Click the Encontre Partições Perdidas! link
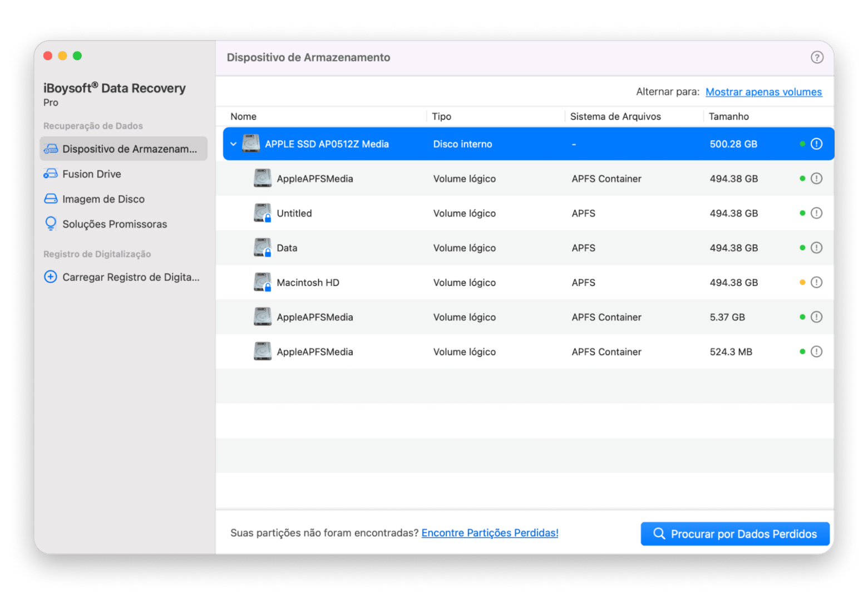This screenshot has width=868, height=599. coord(490,533)
